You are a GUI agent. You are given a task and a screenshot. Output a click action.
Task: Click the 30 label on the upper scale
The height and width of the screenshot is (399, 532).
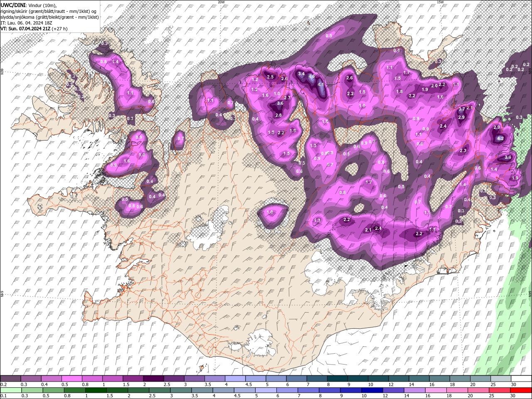tap(514, 384)
